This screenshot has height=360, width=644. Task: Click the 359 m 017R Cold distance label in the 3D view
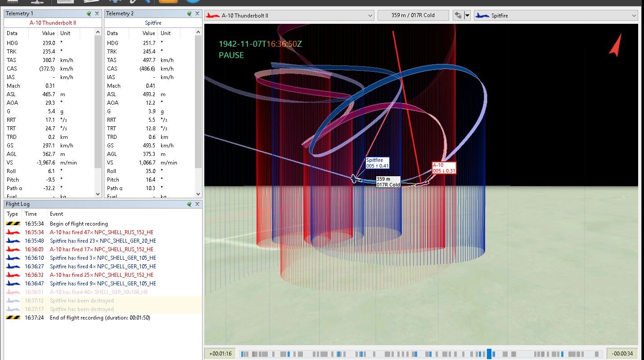coord(388,182)
